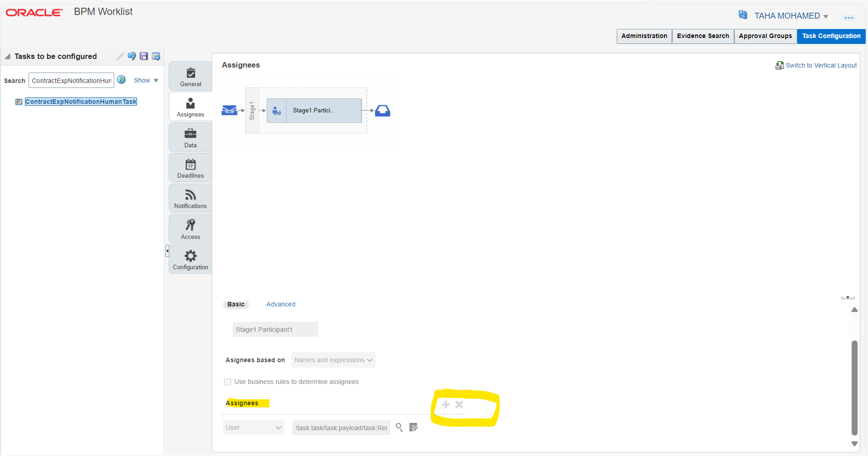Click the Undo icon above task list
Screen dimensions: 868x456
[132, 56]
